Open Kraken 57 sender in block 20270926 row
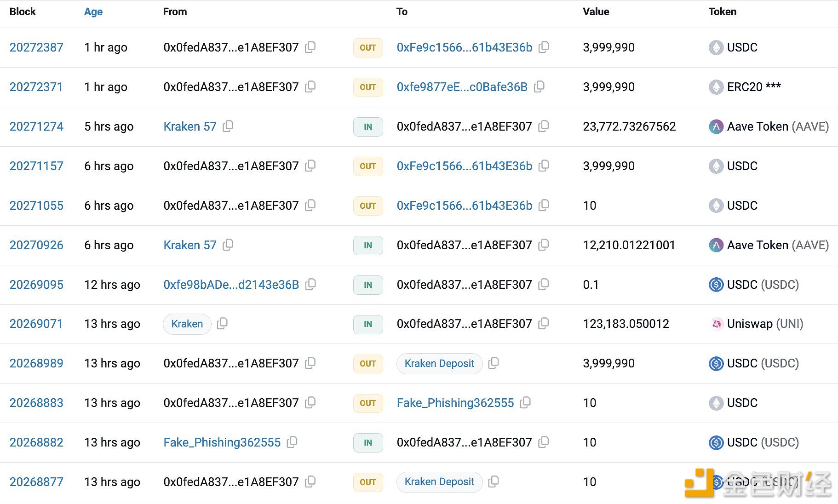This screenshot has height=504, width=838. [x=189, y=245]
